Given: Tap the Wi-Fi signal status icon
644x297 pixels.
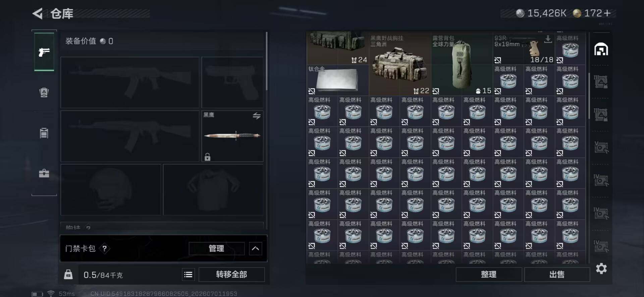Looking at the screenshot, I should point(51,294).
